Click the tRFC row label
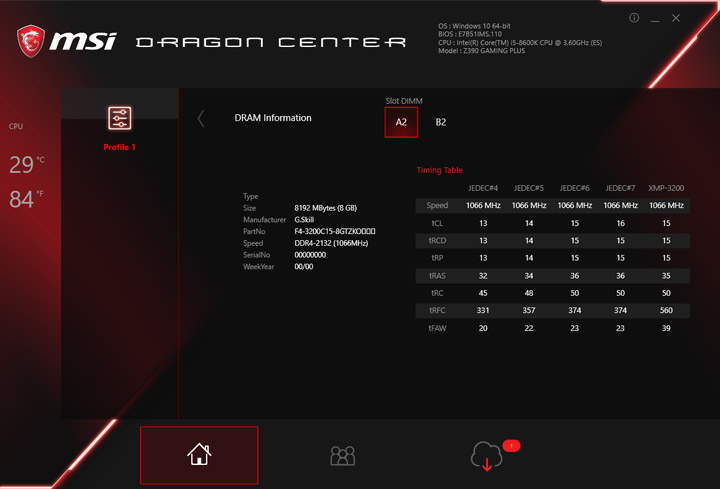 coord(437,310)
